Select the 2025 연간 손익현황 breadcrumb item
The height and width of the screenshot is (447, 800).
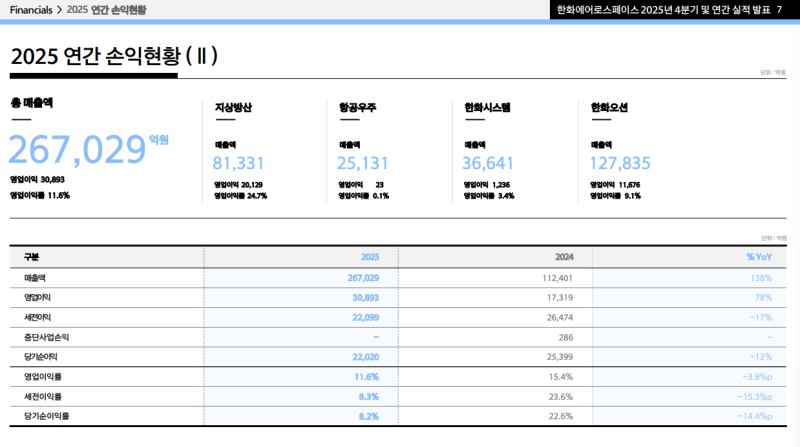point(106,10)
